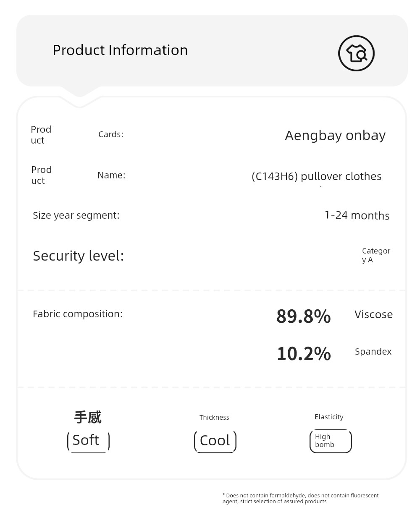This screenshot has height=515, width=420.
Task: Select the Product Information heading
Action: (120, 50)
